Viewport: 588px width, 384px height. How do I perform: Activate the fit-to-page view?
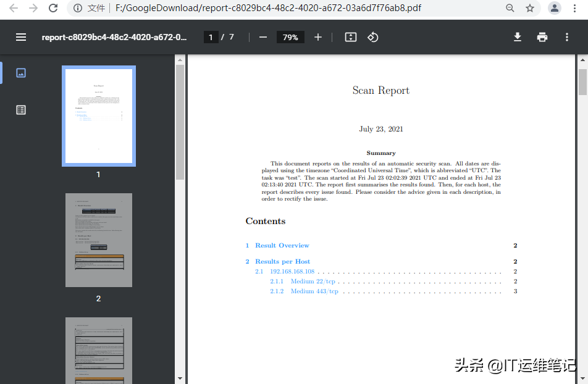pyautogui.click(x=350, y=37)
